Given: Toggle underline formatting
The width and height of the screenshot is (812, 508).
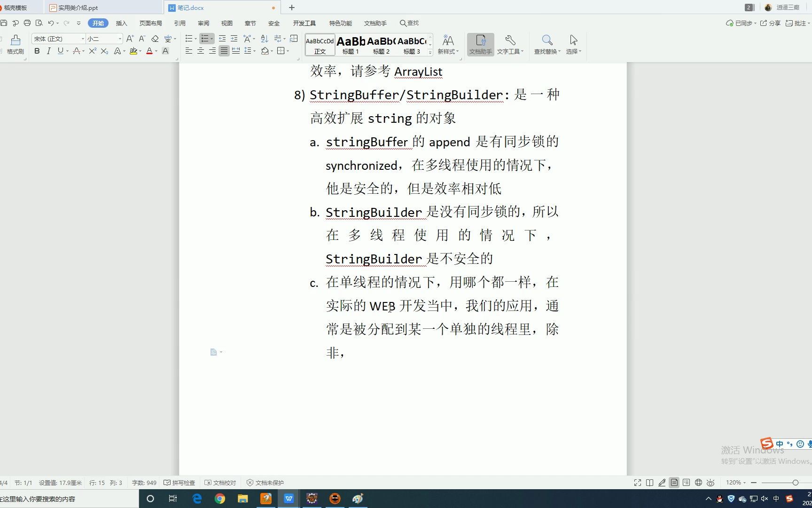Looking at the screenshot, I should (60, 51).
